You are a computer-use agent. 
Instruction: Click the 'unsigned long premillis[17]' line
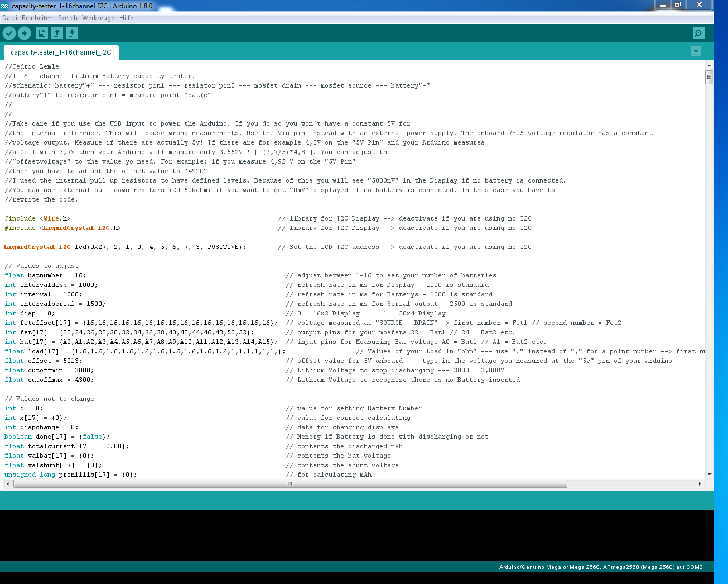71,475
